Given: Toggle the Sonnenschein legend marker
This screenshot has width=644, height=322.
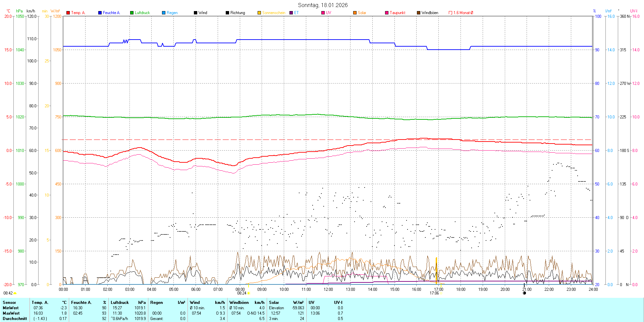Looking at the screenshot, I should 259,13.
